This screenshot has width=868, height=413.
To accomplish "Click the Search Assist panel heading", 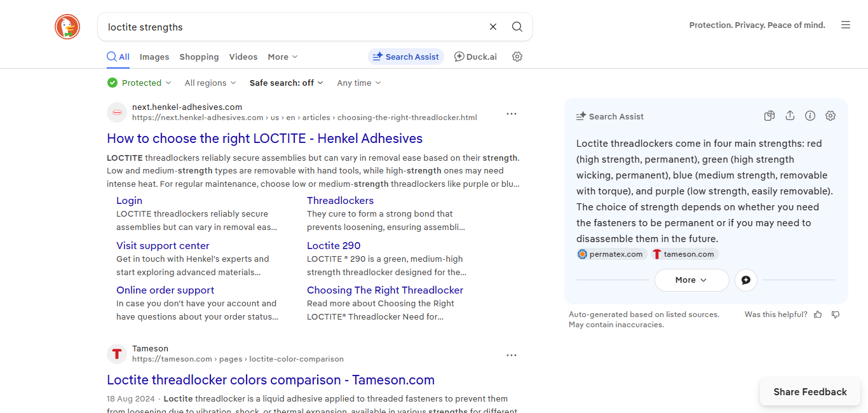I will [x=610, y=116].
